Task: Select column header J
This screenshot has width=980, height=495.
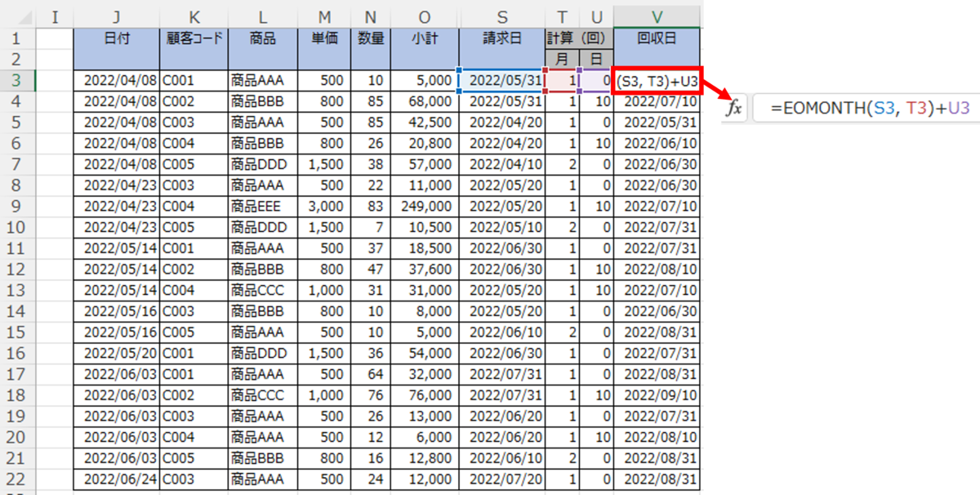Action: [116, 16]
